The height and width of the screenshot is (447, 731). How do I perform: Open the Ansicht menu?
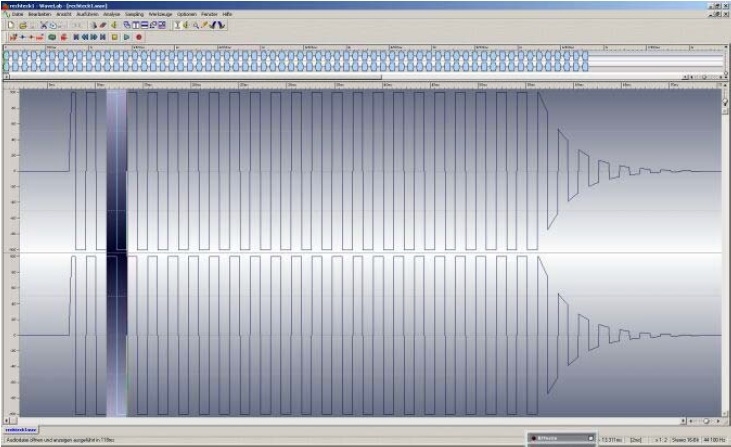pyautogui.click(x=64, y=14)
